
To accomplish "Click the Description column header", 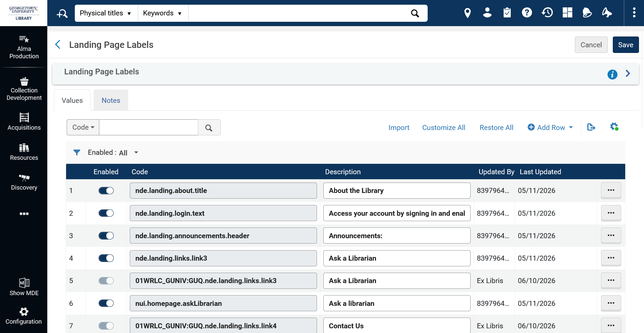I will [x=343, y=172].
